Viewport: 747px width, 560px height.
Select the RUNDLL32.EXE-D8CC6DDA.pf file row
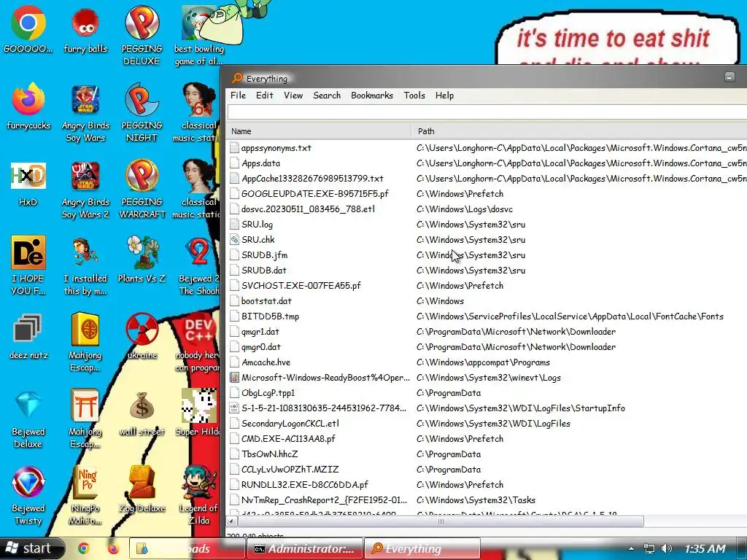[487, 484]
